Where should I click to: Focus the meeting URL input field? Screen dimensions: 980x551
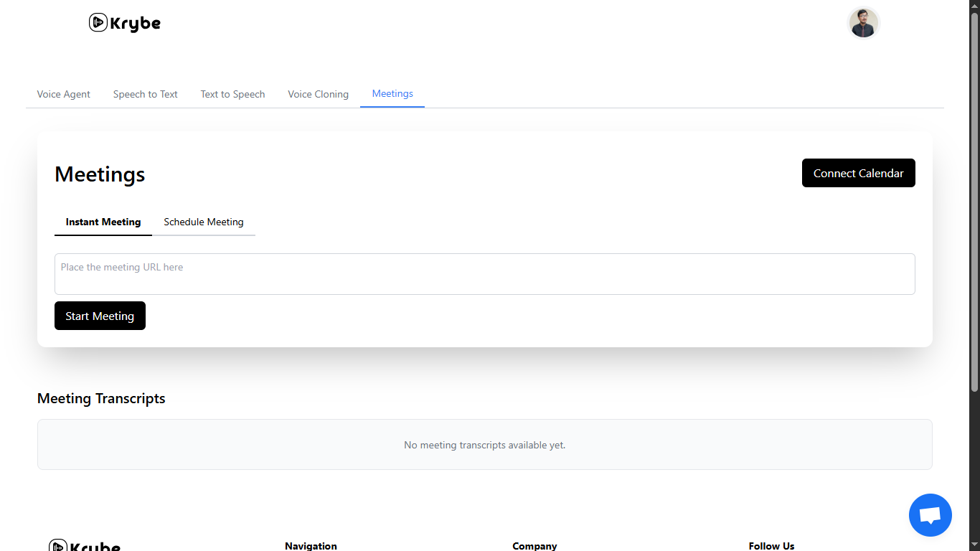click(x=485, y=274)
